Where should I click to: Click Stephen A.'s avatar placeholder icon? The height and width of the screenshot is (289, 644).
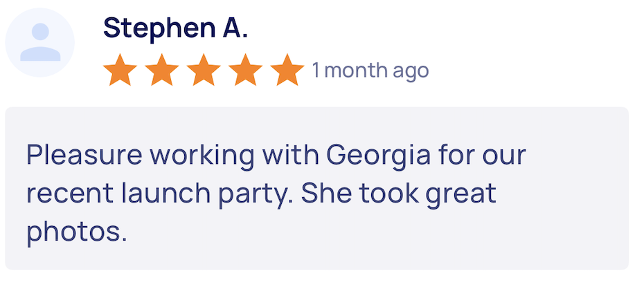pyautogui.click(x=40, y=44)
